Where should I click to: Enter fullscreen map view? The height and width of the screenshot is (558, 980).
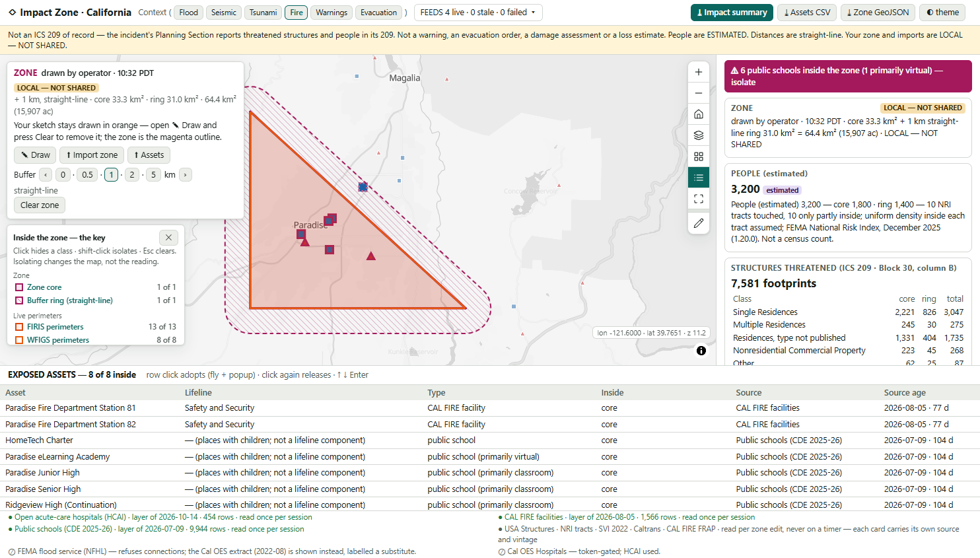click(699, 199)
